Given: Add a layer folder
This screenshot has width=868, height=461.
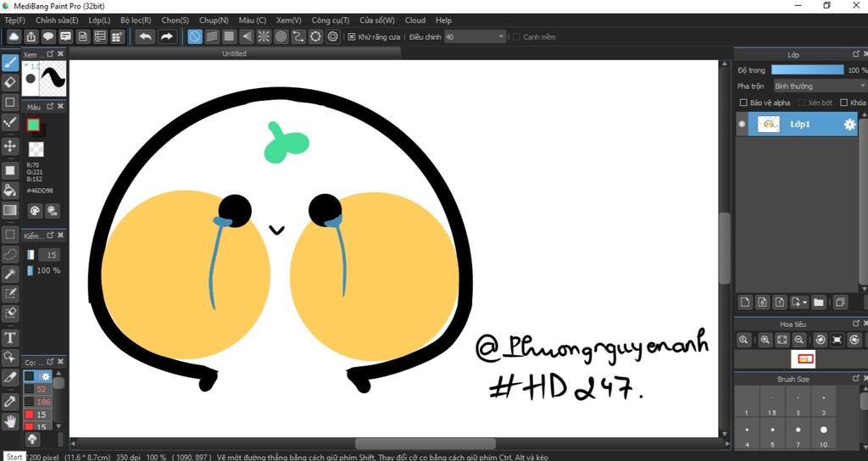Looking at the screenshot, I should 819,303.
